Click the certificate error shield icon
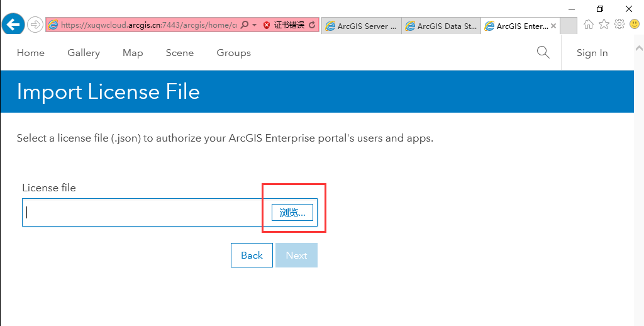 point(266,25)
